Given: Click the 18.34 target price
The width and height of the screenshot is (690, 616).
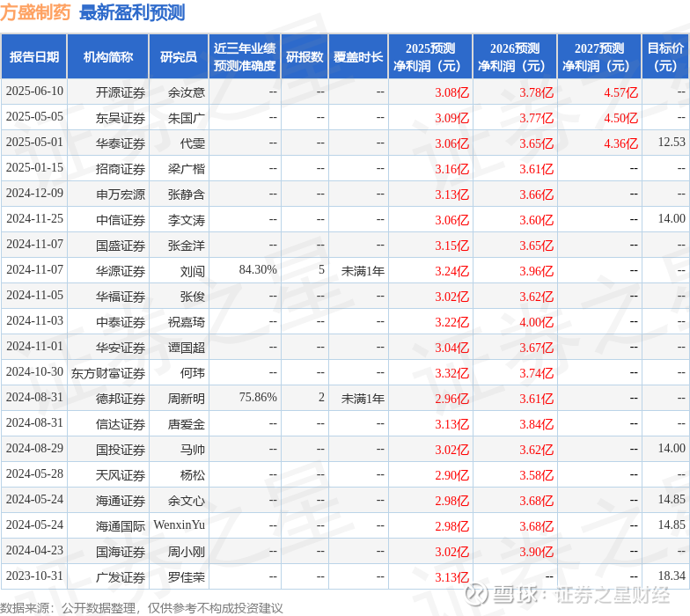Looking at the screenshot, I should (672, 576).
